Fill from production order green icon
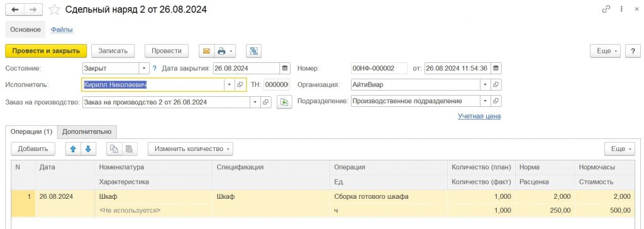644x229 pixels. pos(284,102)
